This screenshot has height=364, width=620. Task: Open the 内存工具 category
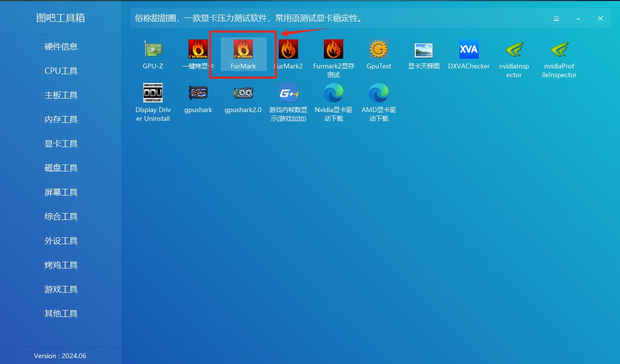point(61,119)
